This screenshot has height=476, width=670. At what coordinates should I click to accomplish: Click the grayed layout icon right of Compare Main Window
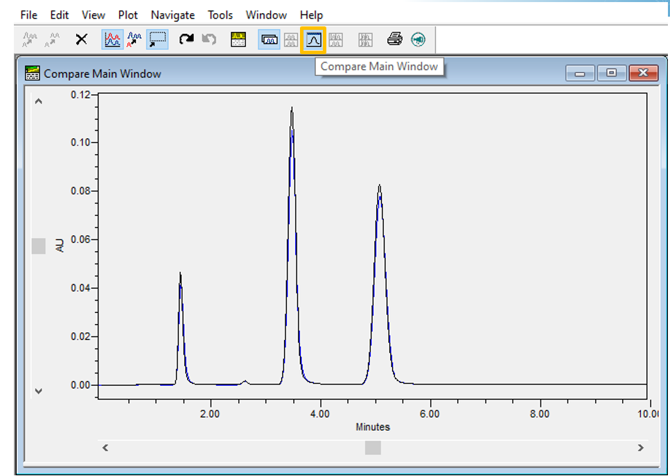click(336, 40)
